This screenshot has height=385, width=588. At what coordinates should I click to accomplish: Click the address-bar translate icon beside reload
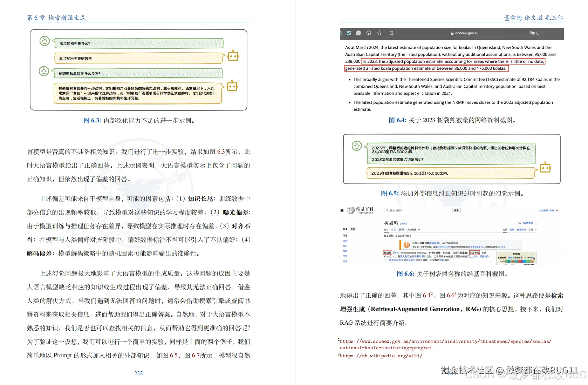532,33
